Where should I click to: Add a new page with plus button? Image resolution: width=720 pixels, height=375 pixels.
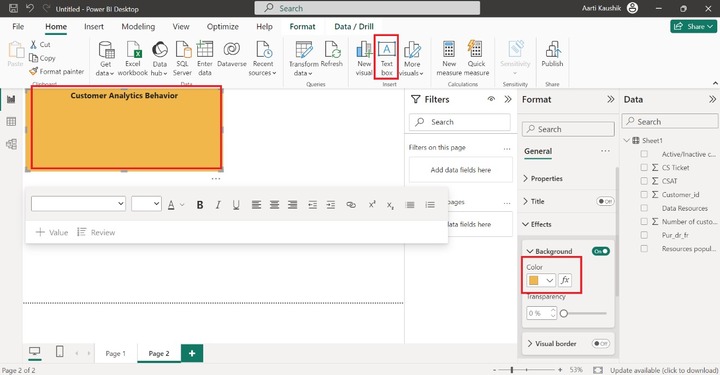coord(192,353)
